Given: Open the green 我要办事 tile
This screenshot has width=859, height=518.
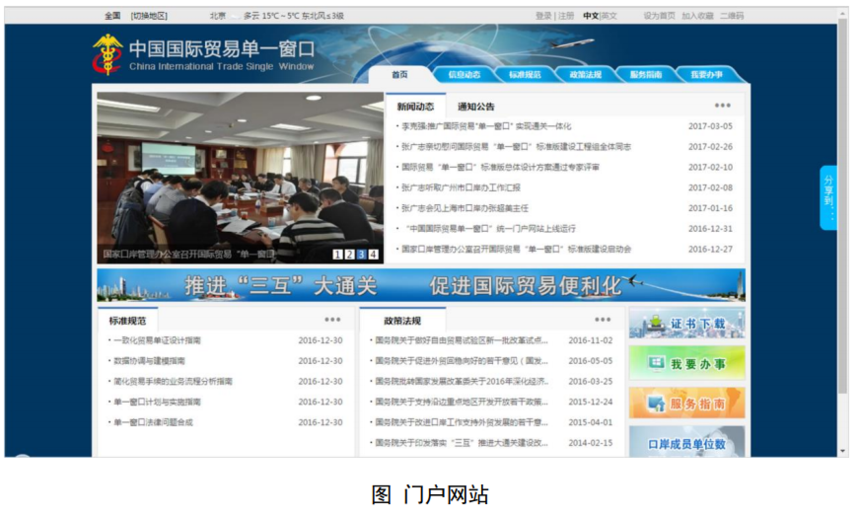Looking at the screenshot, I should (686, 364).
